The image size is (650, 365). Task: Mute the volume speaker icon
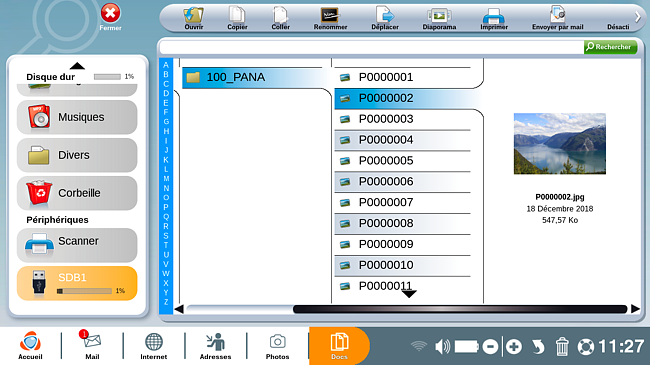(x=442, y=346)
